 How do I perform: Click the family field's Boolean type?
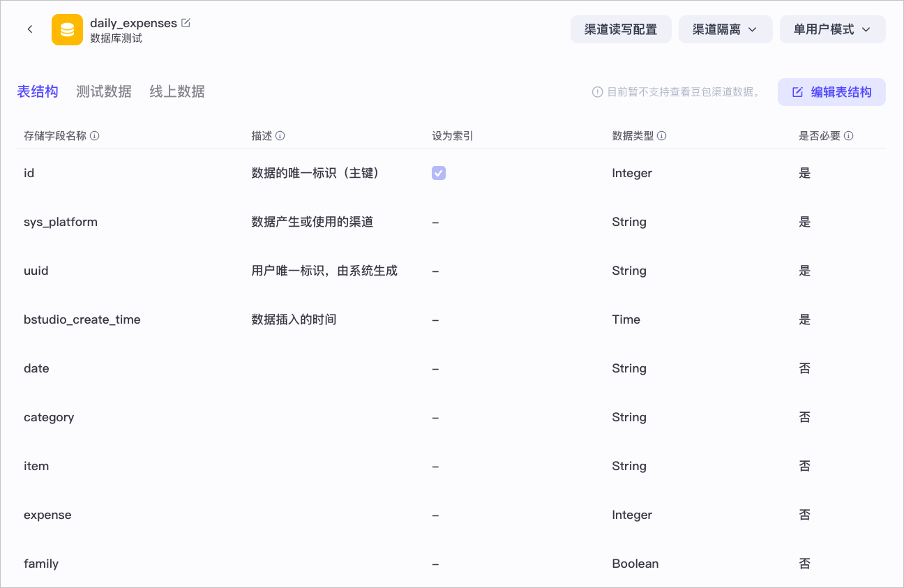[x=635, y=564]
